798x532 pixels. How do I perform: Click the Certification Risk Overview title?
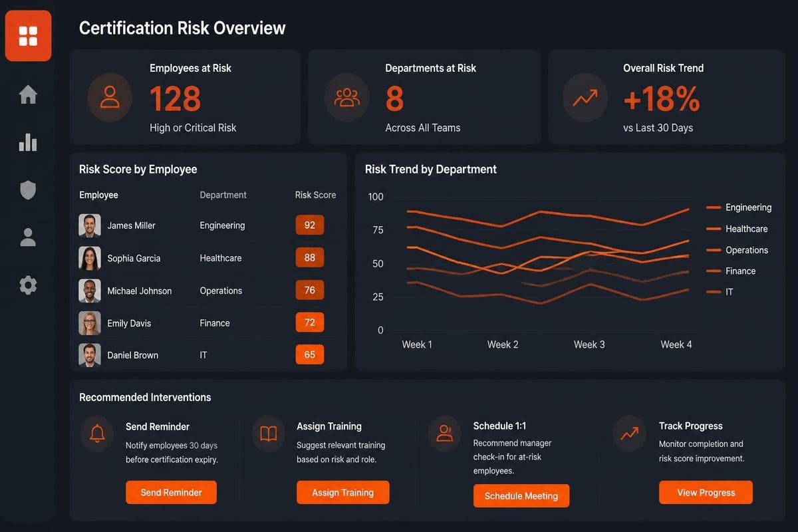[x=182, y=28]
